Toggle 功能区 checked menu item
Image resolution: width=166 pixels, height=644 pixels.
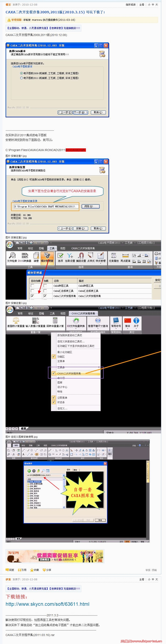click(x=75, y=357)
